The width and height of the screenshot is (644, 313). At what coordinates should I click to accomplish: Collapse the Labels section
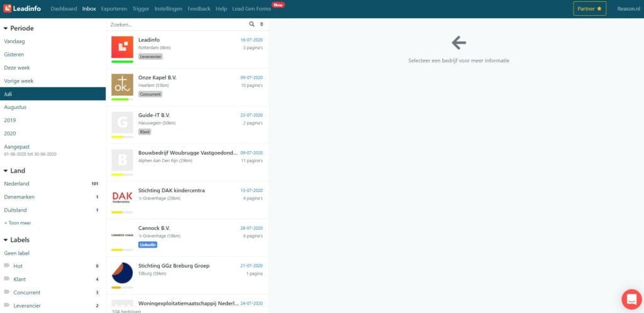click(17, 240)
